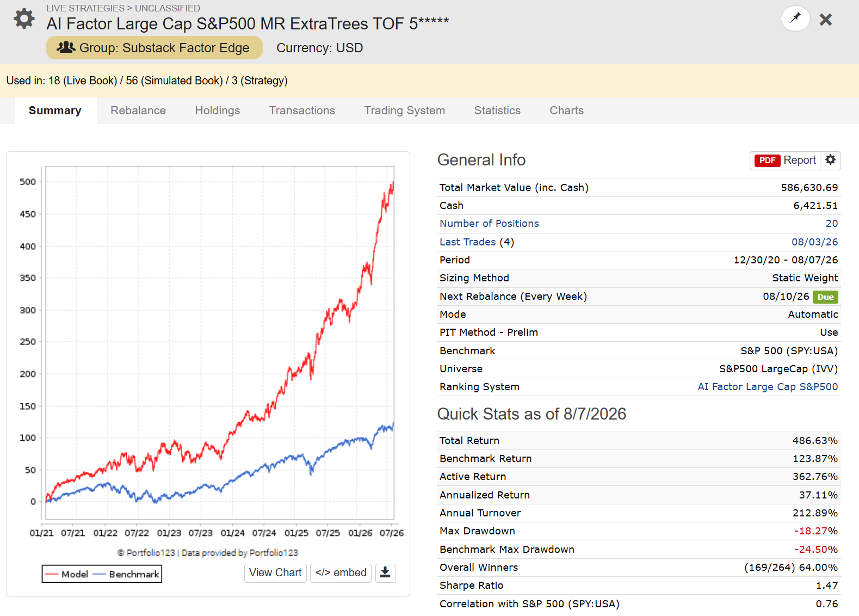This screenshot has width=859, height=616.
Task: Click the embed chart button
Action: click(341, 572)
